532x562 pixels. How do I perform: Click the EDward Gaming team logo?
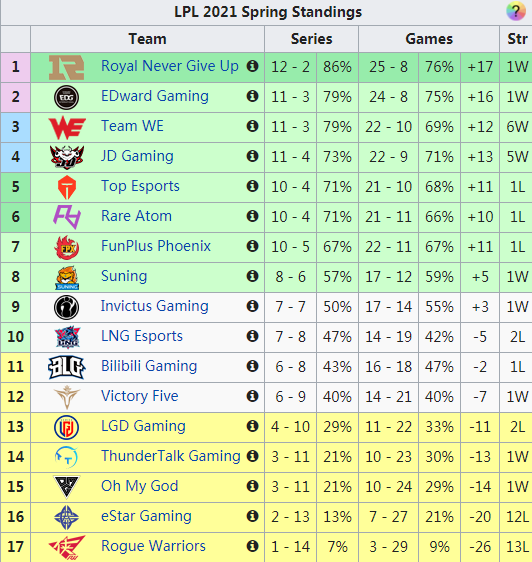click(x=66, y=97)
